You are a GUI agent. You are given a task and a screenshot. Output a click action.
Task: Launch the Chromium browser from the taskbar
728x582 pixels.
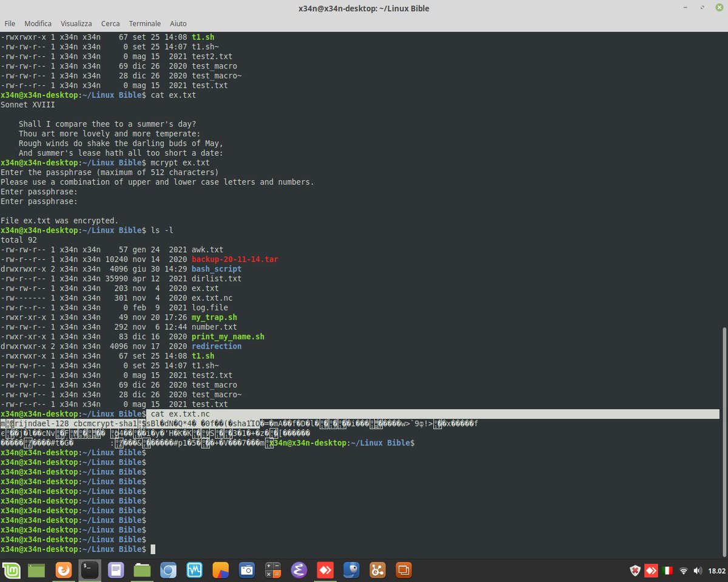[x=168, y=570]
